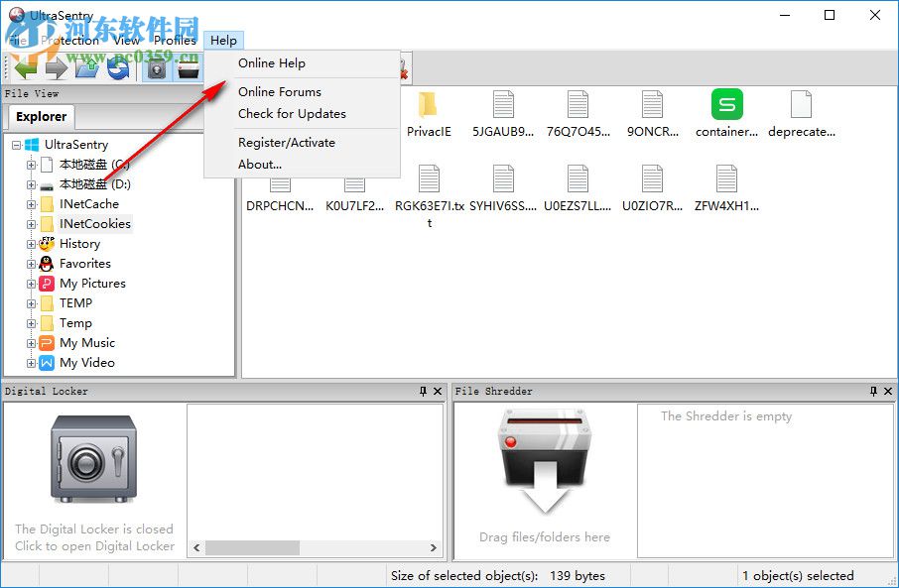The width and height of the screenshot is (899, 588).
Task: Expand the My Video tree node
Action: coord(32,363)
